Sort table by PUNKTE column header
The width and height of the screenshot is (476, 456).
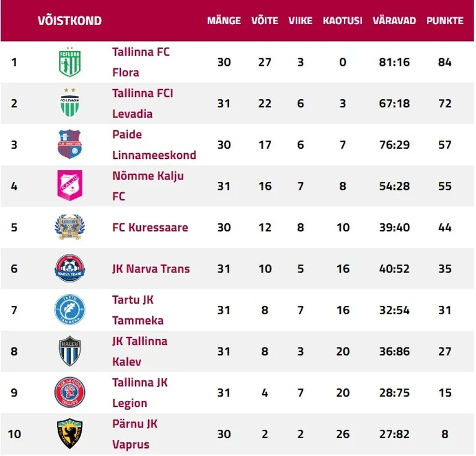[445, 20]
